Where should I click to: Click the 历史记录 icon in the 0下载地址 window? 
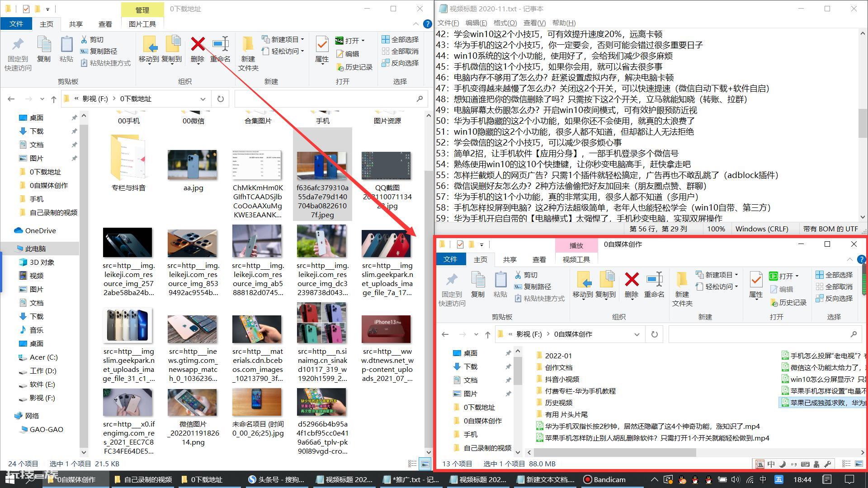[x=340, y=67]
